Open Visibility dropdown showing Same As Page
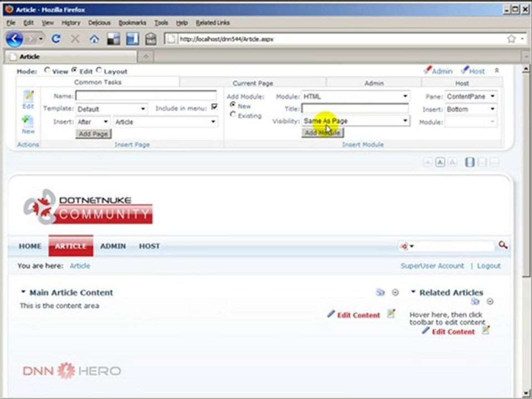Image resolution: width=532 pixels, height=399 pixels. [355, 121]
